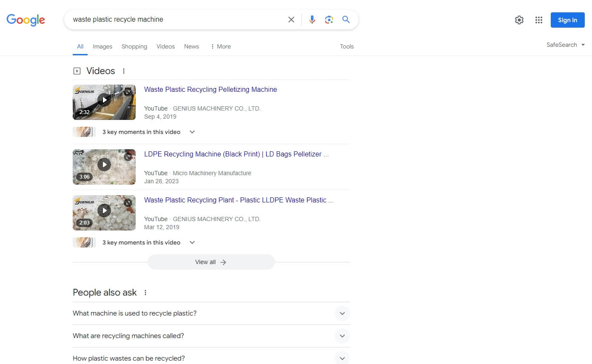The height and width of the screenshot is (364, 592).
Task: Click the Sign in button
Action: [x=567, y=20]
